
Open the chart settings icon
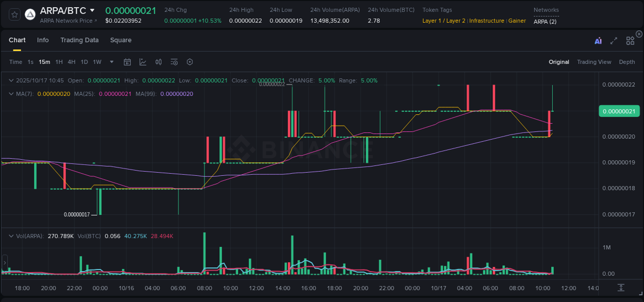pyautogui.click(x=189, y=62)
